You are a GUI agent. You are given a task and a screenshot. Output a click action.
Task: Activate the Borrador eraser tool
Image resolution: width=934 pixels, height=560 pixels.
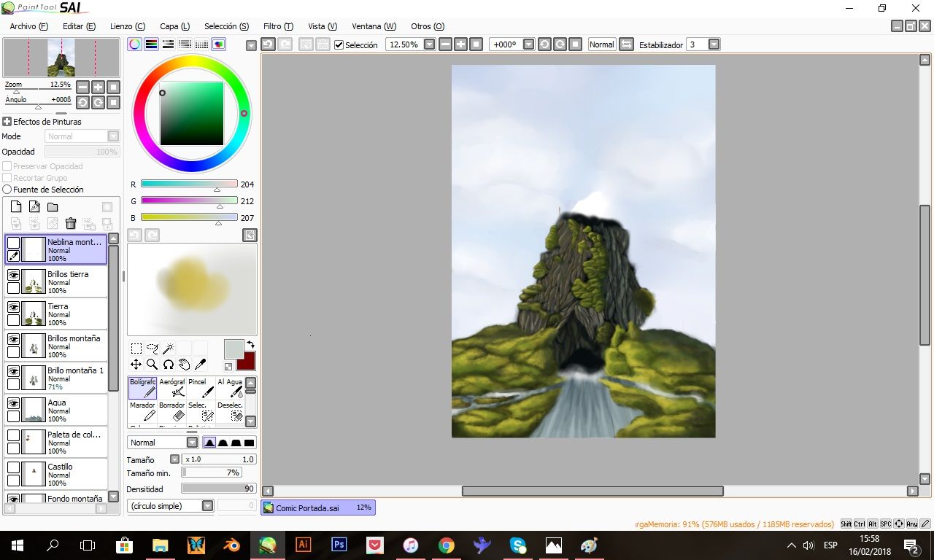point(171,411)
